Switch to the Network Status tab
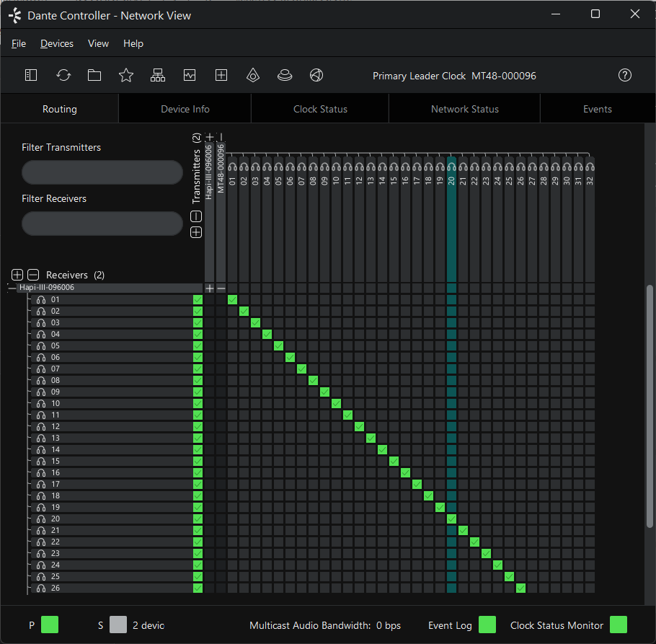This screenshot has height=644, width=656. (465, 109)
